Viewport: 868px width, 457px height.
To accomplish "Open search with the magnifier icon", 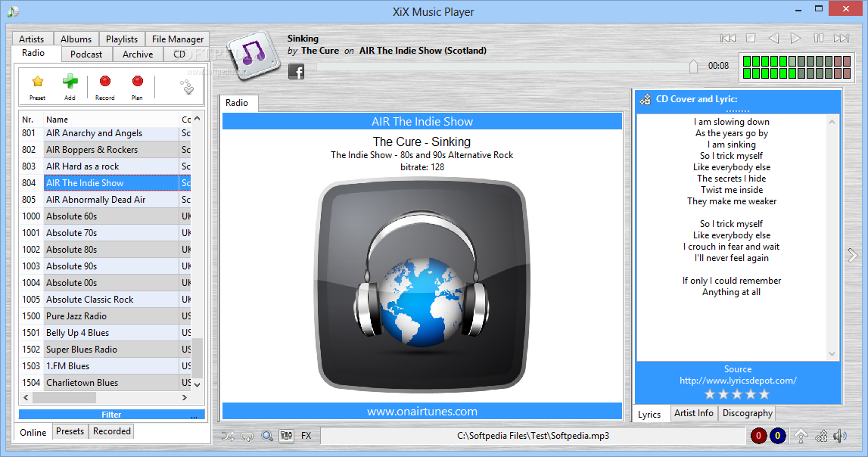I will click(x=267, y=436).
